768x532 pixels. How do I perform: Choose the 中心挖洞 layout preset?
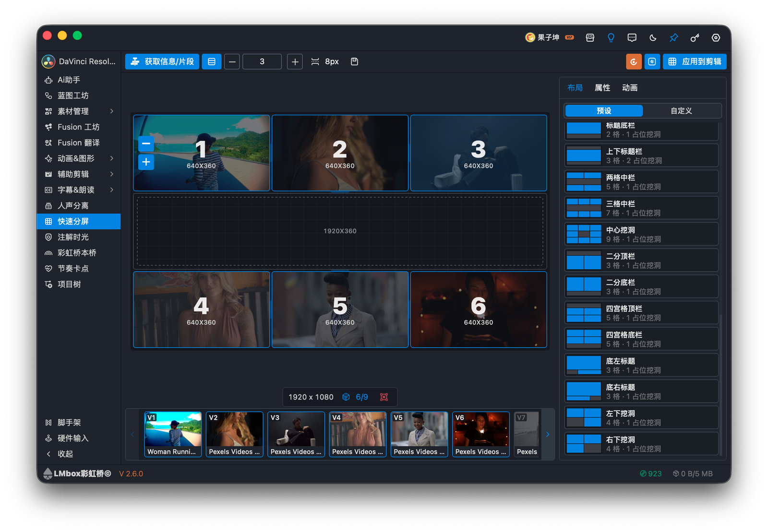[641, 234]
